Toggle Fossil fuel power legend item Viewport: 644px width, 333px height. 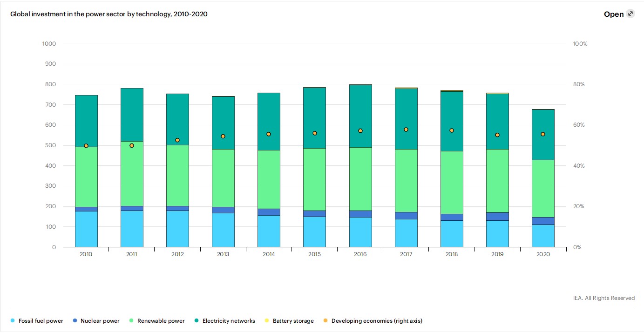point(41,321)
